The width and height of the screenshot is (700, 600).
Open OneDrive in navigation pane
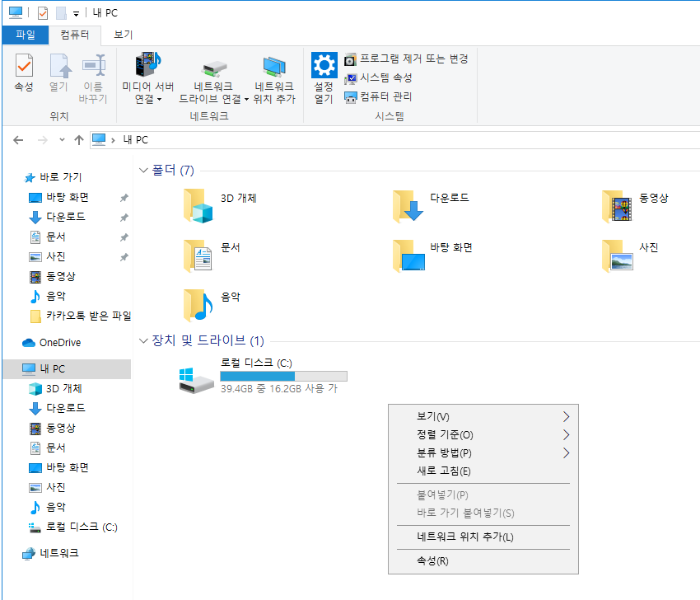point(60,343)
